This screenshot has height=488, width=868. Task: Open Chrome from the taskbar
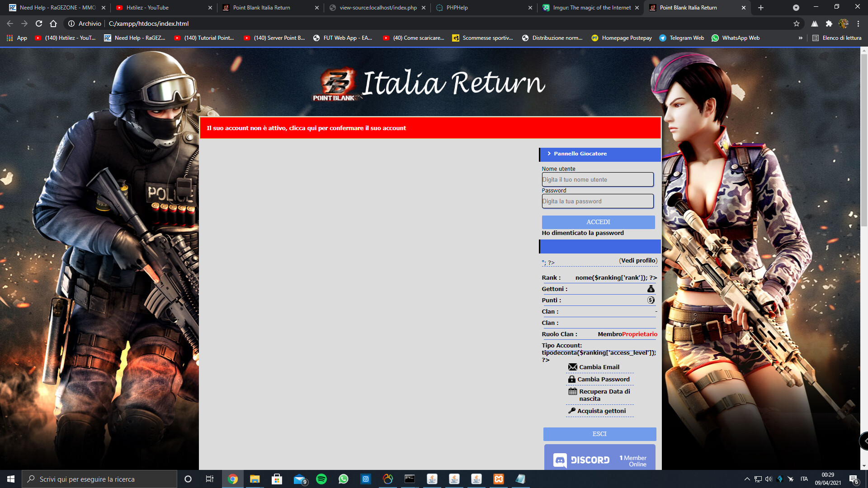(233, 479)
